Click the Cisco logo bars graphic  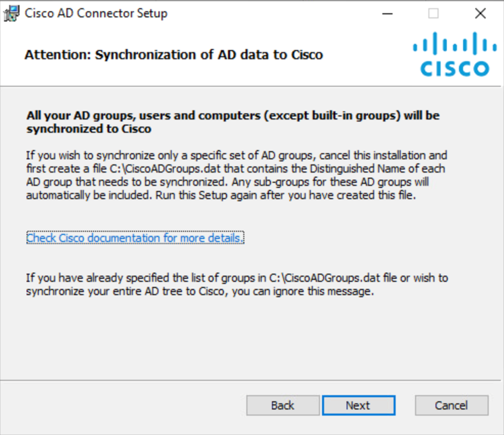455,43
